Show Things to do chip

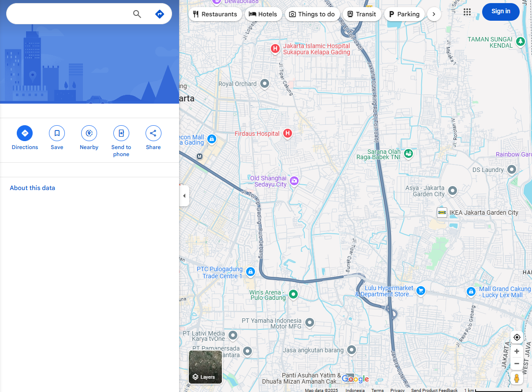312,14
